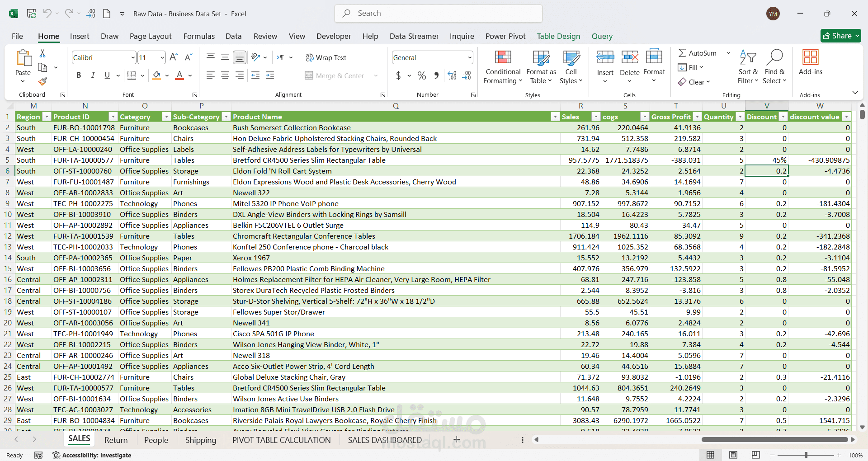Toggle Wrap Text on selected cell
The width and height of the screenshot is (868, 461).
(x=326, y=58)
